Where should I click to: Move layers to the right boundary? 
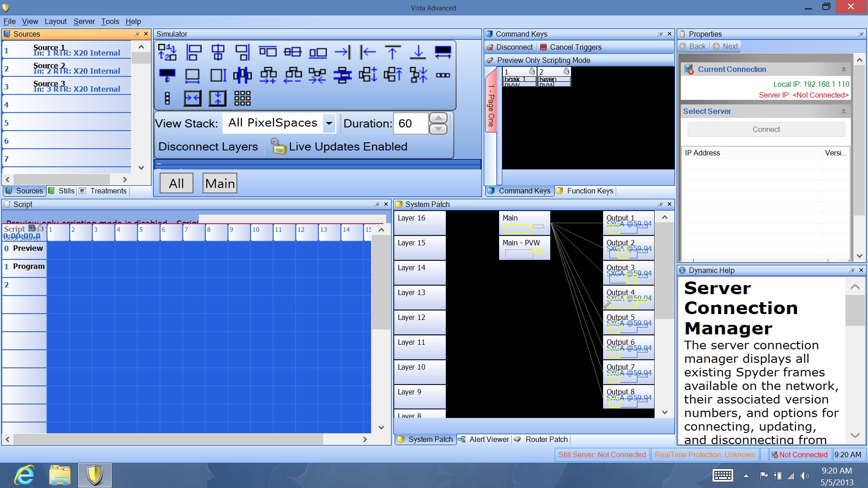(343, 52)
